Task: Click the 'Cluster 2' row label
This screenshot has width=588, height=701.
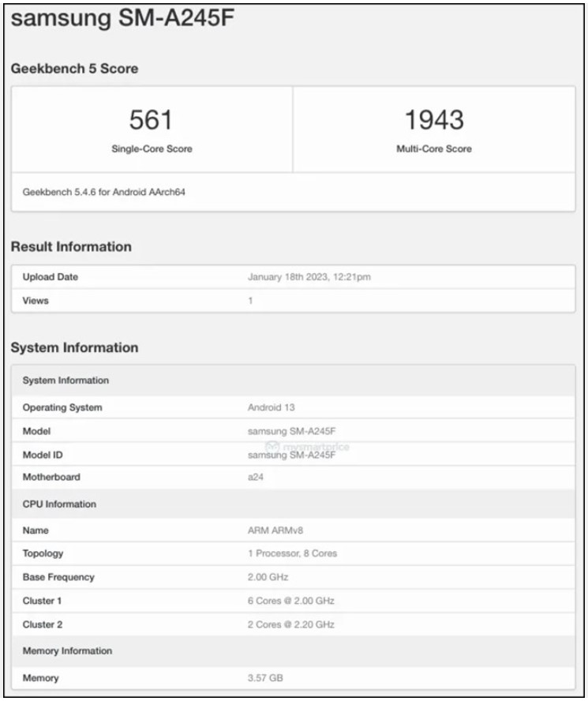Action: 43,624
